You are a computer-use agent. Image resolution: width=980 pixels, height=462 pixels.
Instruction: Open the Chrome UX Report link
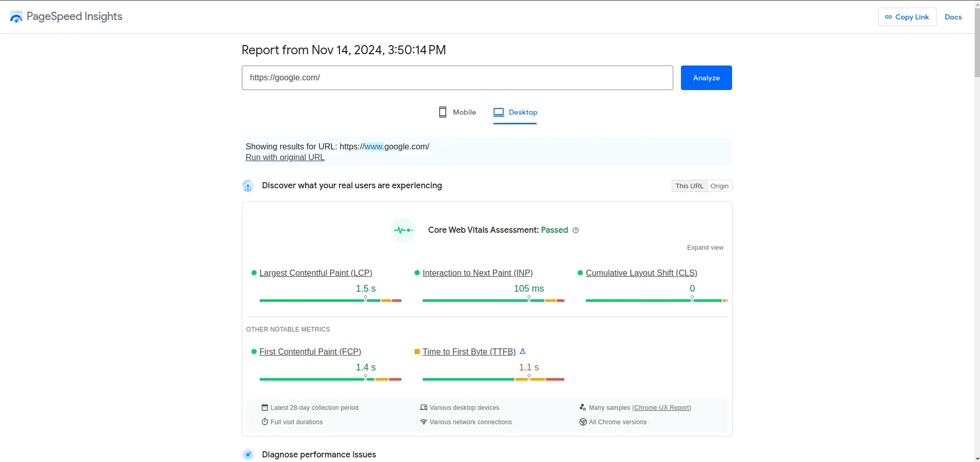click(x=662, y=408)
